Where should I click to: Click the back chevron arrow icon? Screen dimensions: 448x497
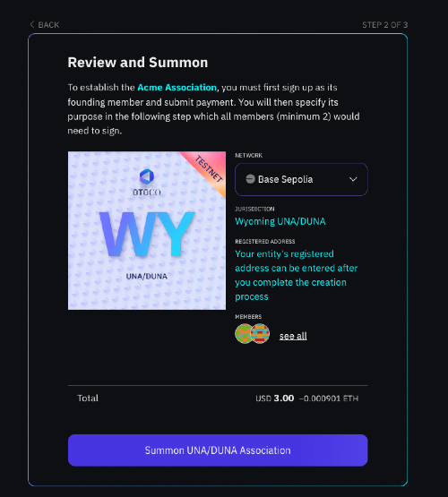tap(32, 24)
